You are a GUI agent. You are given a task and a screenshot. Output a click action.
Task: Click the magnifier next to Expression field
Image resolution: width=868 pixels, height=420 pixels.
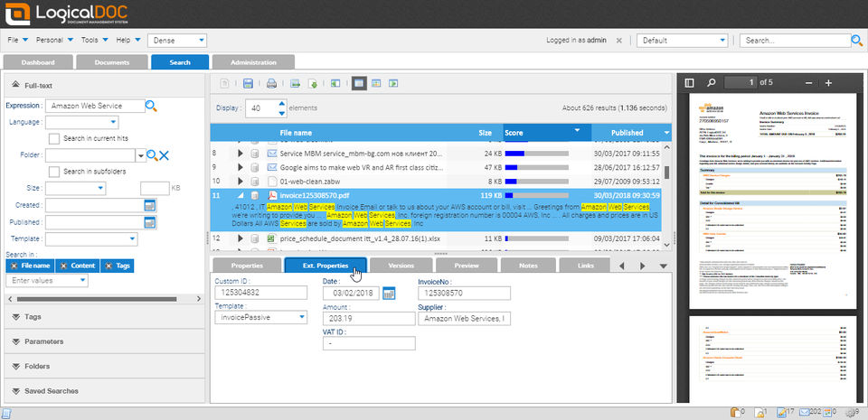151,106
